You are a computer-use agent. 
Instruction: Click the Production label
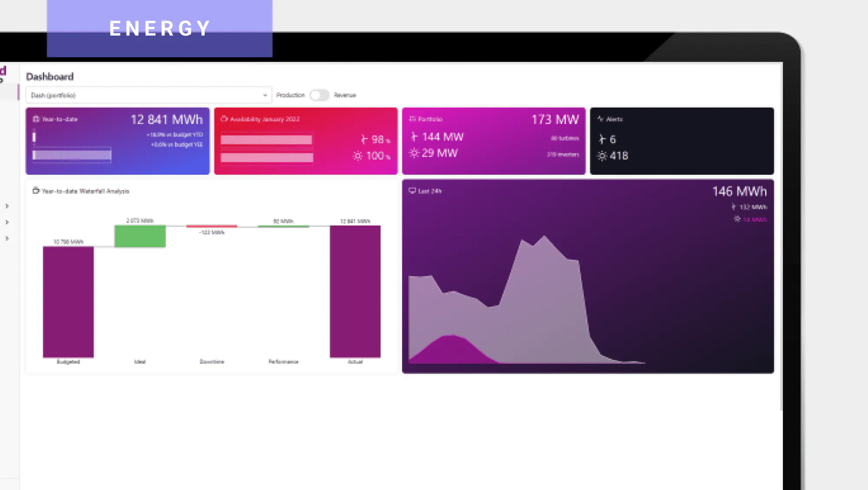(x=290, y=95)
